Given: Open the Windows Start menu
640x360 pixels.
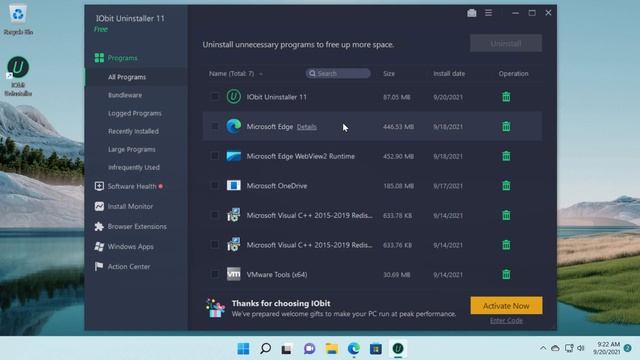Looking at the screenshot, I should [243, 349].
